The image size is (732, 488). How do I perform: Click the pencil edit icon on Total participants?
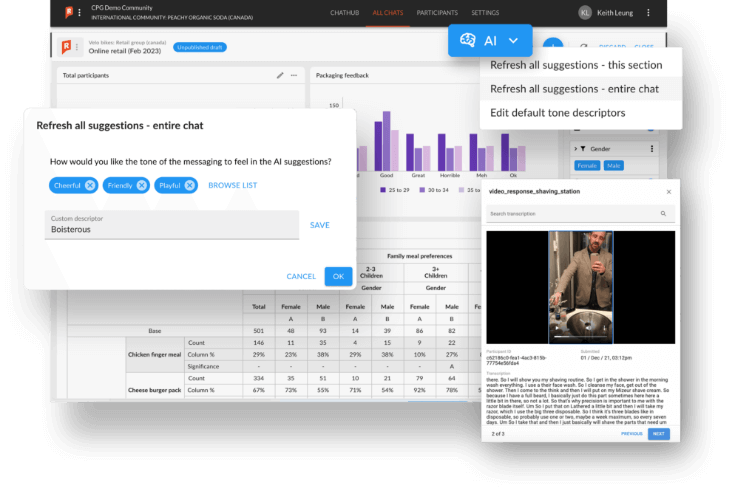[280, 75]
